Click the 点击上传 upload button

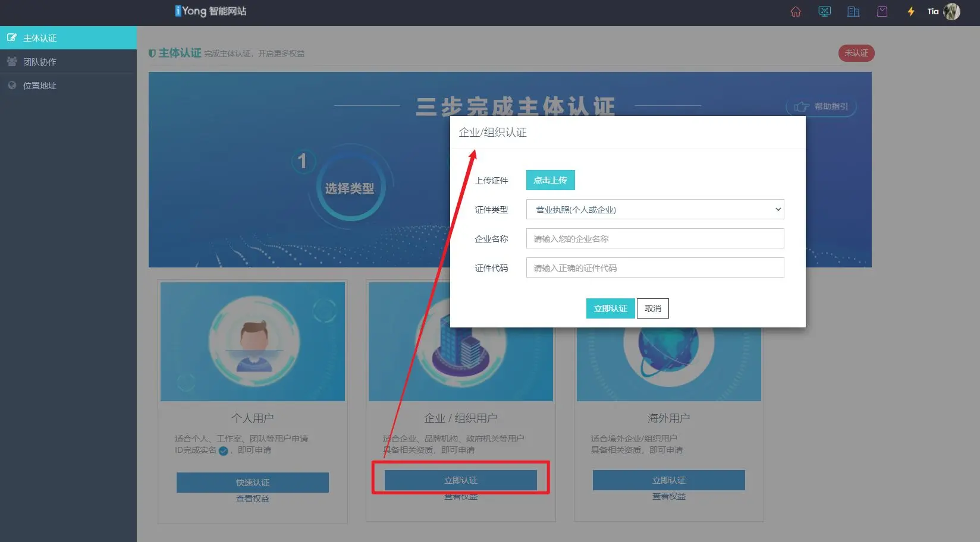(x=550, y=180)
